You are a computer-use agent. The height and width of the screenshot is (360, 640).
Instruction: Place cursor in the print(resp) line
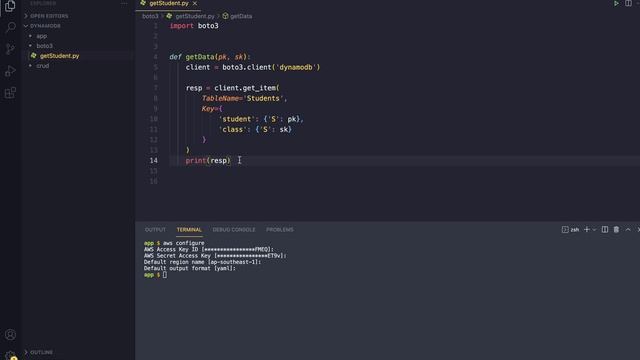208,160
